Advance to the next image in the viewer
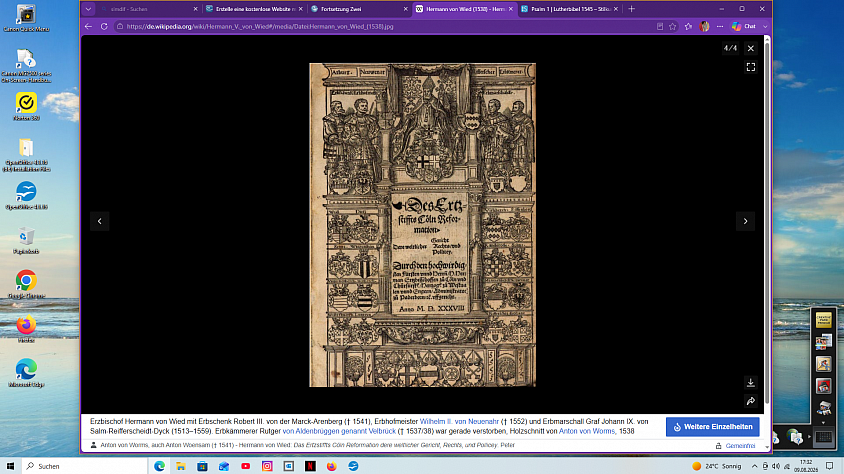 tap(745, 221)
